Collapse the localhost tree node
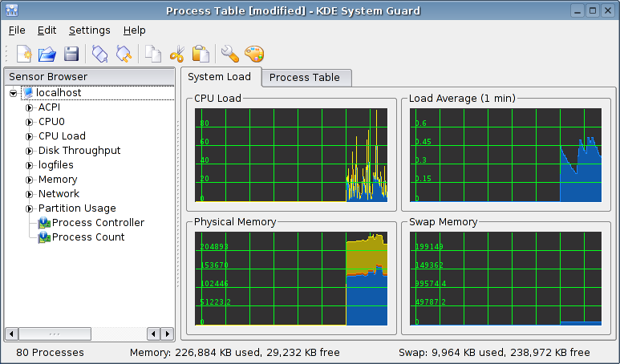Image resolution: width=620 pixels, height=364 pixels. click(x=14, y=93)
